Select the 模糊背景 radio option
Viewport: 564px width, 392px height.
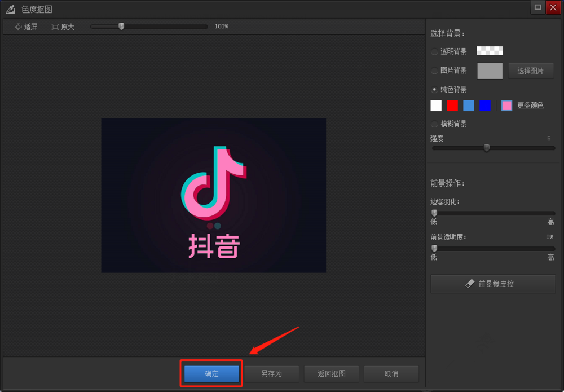(x=434, y=124)
